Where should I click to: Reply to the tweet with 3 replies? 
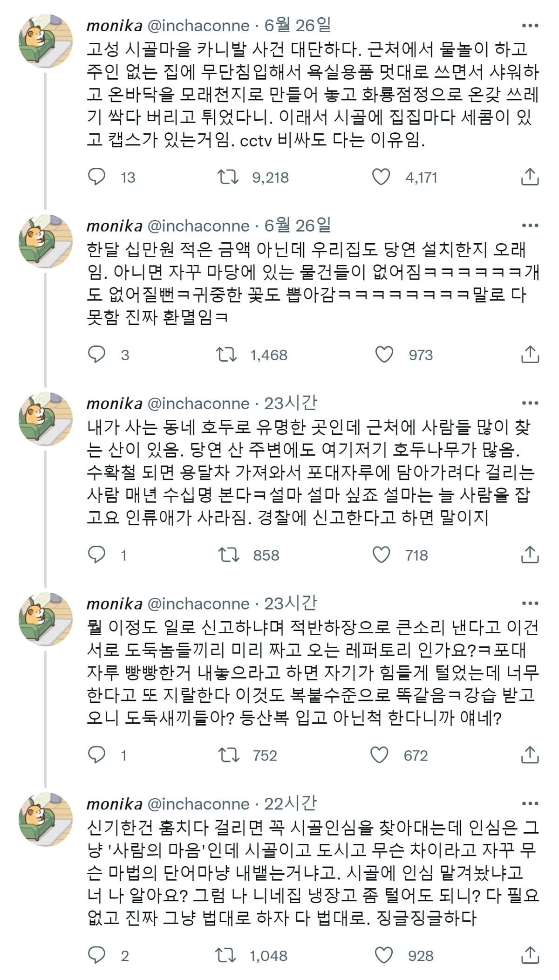tap(97, 355)
